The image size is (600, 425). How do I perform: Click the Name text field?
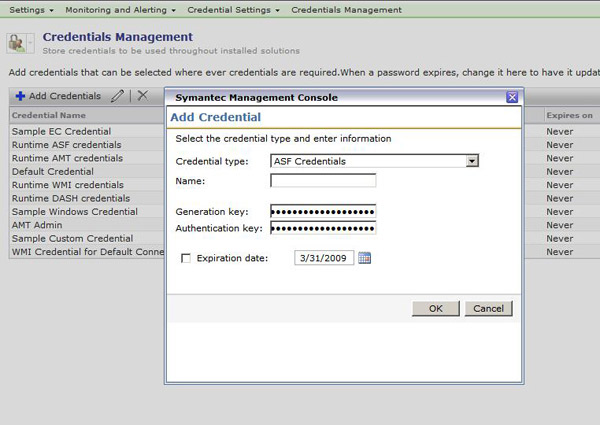pyautogui.click(x=323, y=181)
